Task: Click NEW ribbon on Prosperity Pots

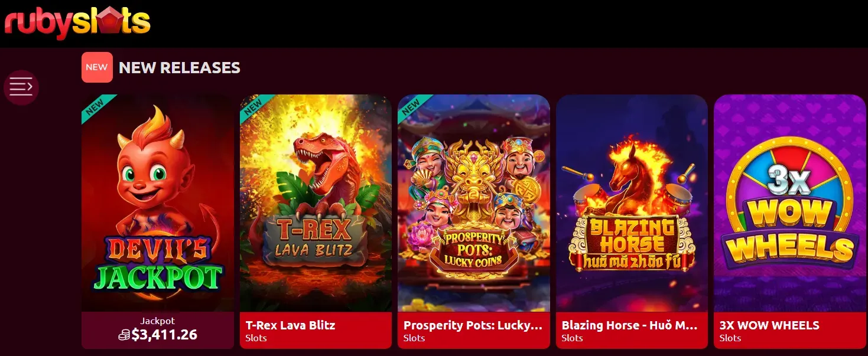Action: pos(412,106)
